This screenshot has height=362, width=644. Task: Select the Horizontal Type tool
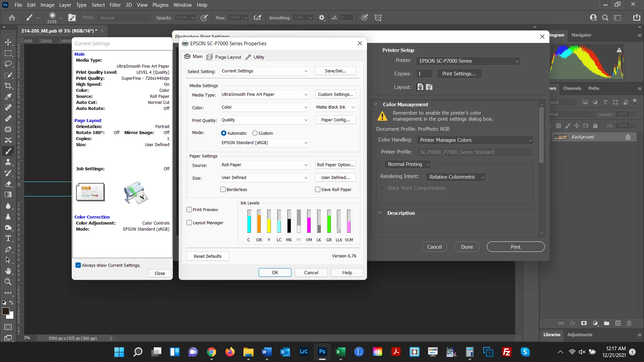click(x=8, y=239)
